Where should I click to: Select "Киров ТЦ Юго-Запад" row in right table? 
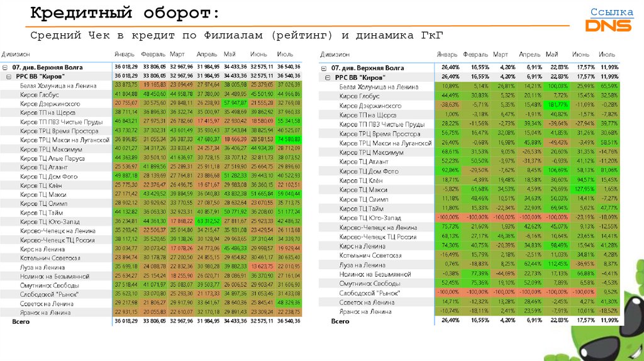(x=469, y=218)
